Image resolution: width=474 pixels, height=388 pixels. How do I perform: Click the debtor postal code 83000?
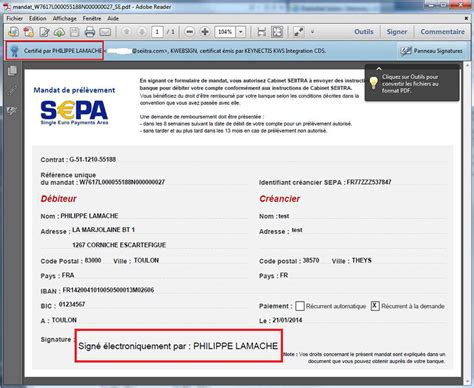93,260
